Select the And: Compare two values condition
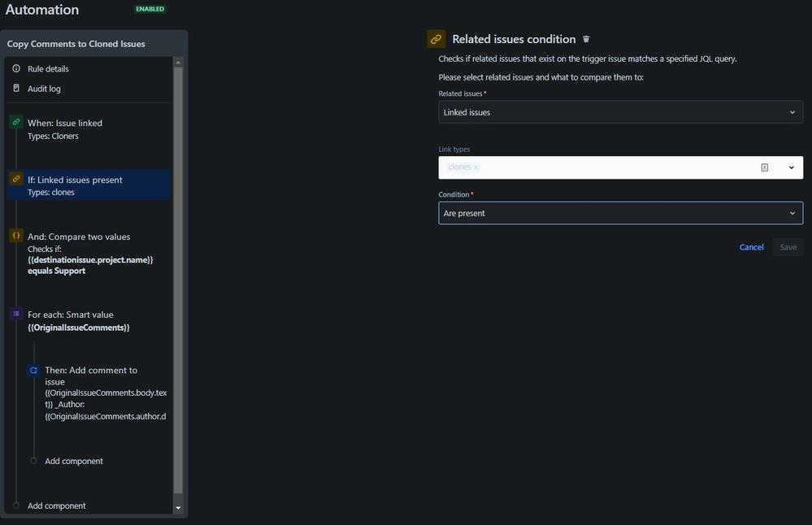The height and width of the screenshot is (525, 812). point(88,254)
